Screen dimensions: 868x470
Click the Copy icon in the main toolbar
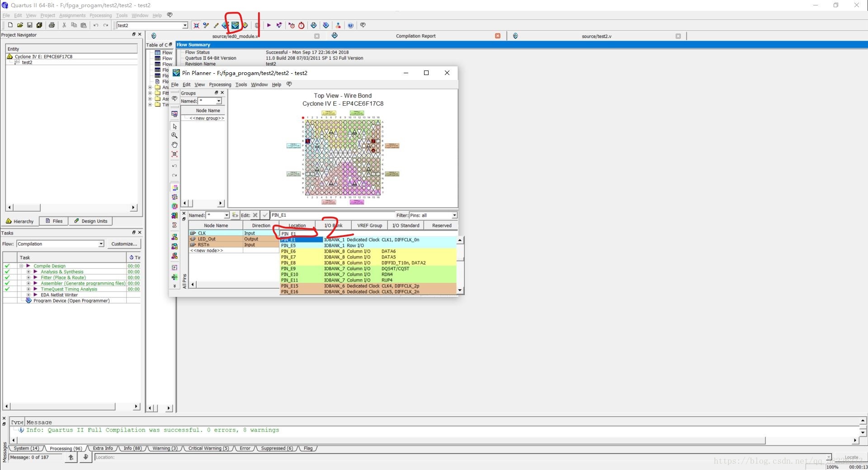74,25
